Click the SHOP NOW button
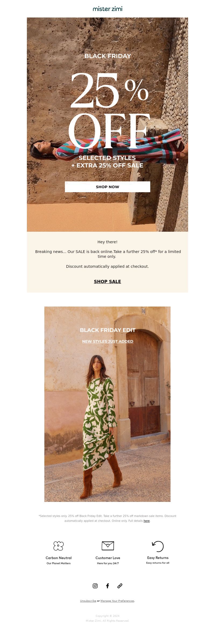This screenshot has height=644, width=215. [107, 187]
